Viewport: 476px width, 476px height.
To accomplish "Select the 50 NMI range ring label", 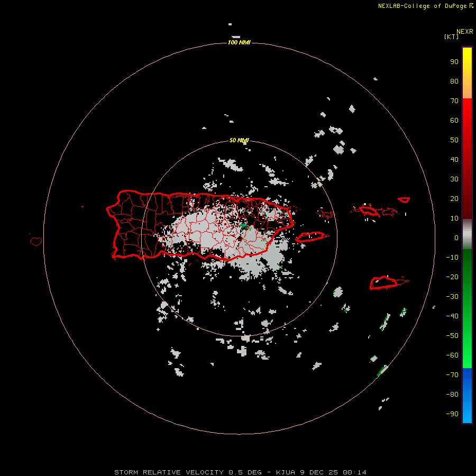I will pyautogui.click(x=239, y=140).
